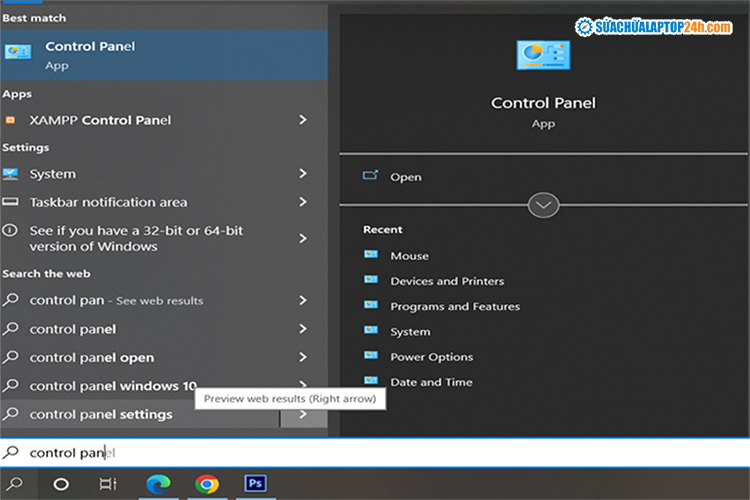This screenshot has width=750, height=500.
Task: Click the Date and Time icon
Action: click(371, 381)
